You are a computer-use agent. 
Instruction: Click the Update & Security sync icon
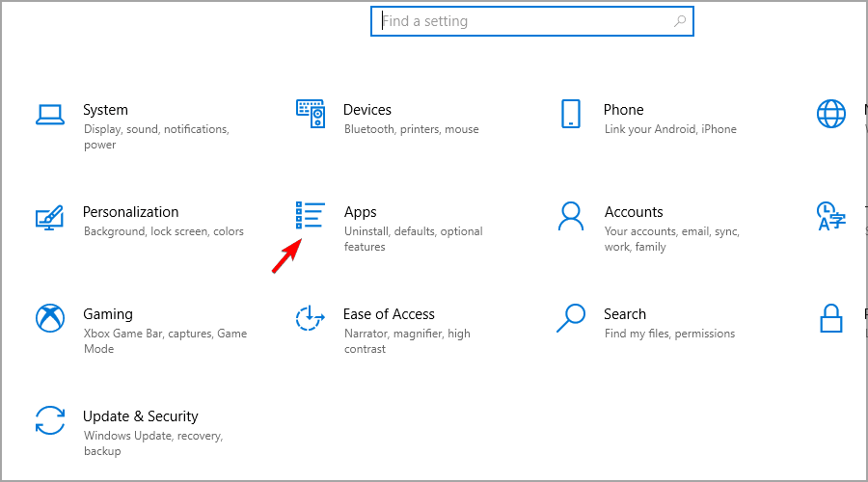click(x=50, y=420)
